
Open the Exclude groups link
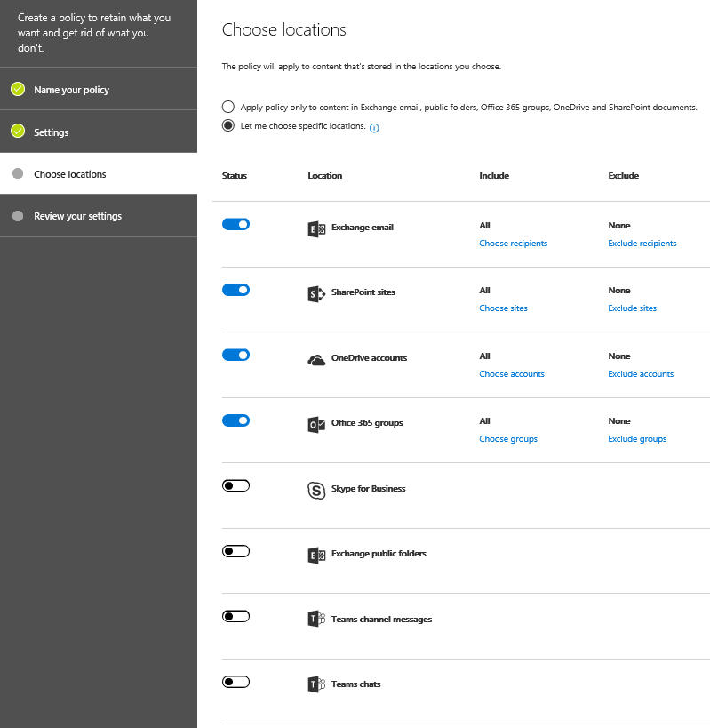637,439
